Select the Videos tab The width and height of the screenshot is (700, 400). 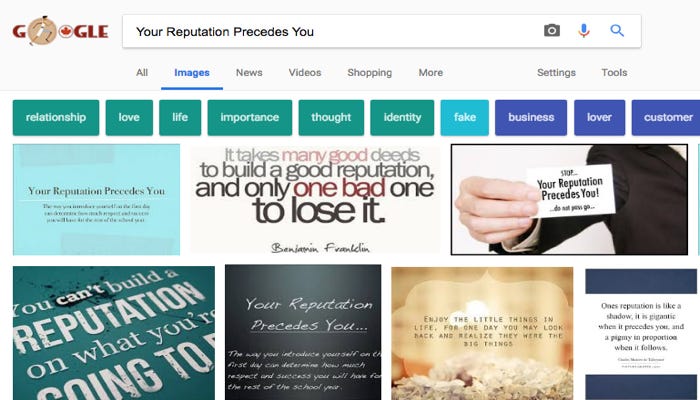pos(305,72)
